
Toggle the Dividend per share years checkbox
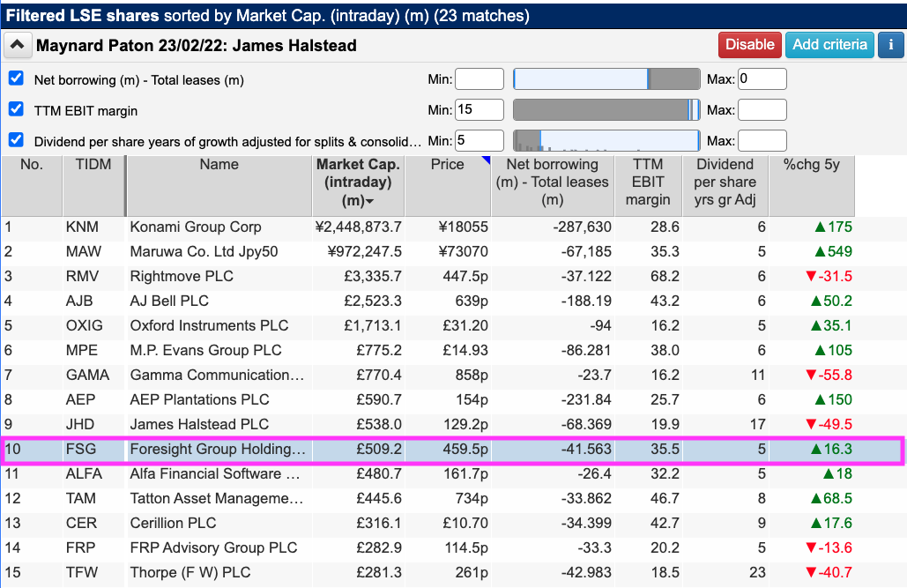[16, 140]
